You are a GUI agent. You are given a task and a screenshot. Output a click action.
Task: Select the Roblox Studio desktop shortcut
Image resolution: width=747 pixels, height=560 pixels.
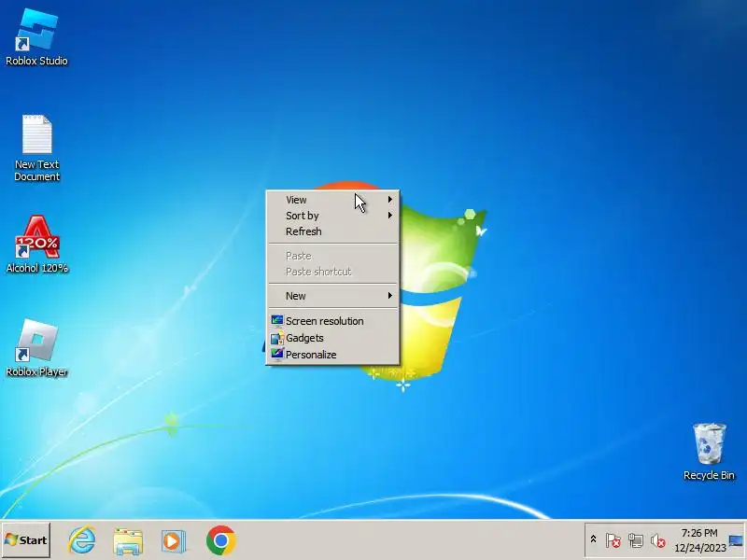click(x=36, y=37)
